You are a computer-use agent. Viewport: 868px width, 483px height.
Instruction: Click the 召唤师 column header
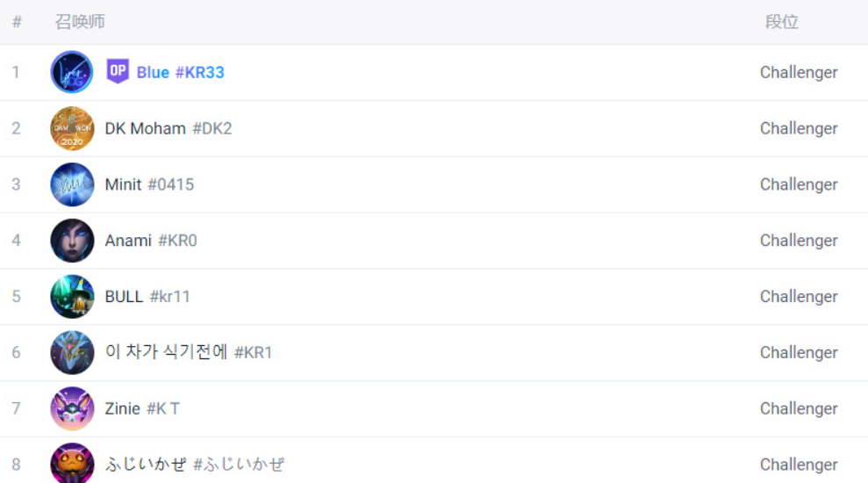pos(80,22)
